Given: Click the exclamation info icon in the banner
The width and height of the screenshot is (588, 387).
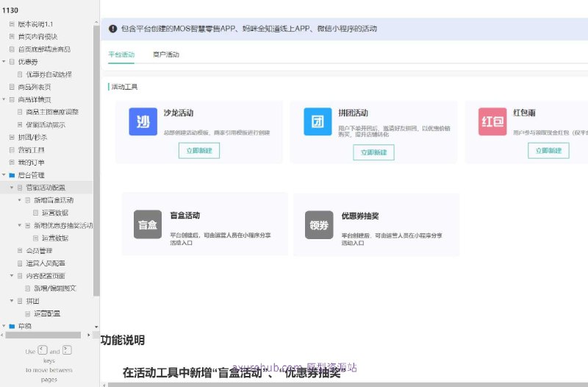Looking at the screenshot, I should [x=112, y=29].
